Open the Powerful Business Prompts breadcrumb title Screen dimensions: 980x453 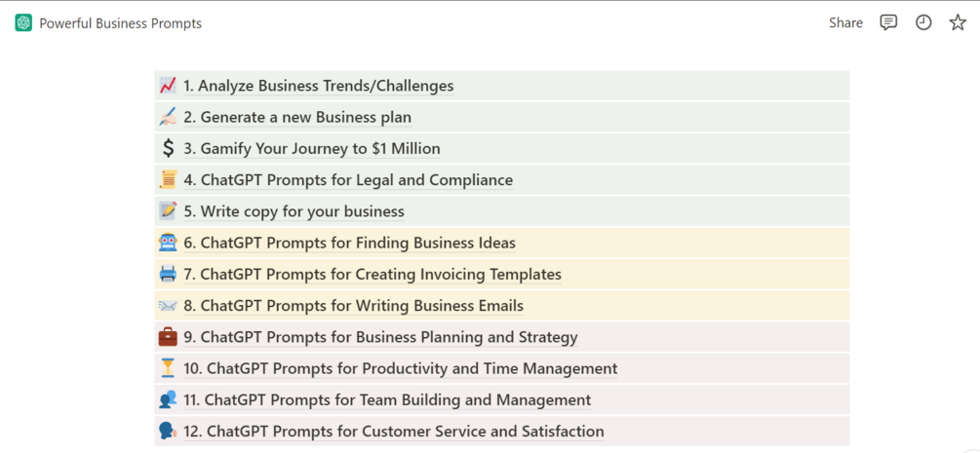120,23
